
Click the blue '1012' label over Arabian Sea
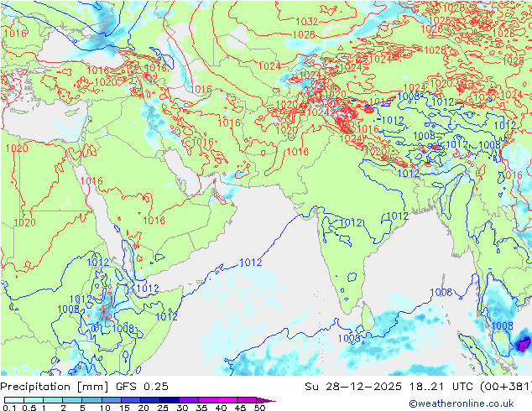(x=250, y=263)
